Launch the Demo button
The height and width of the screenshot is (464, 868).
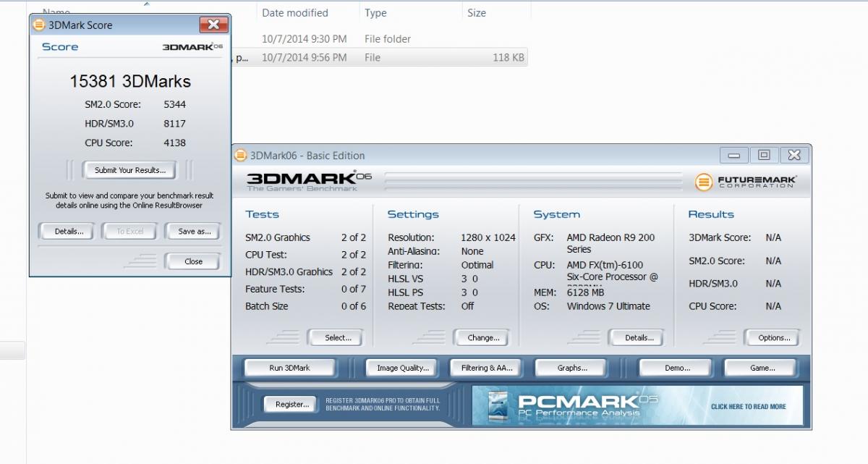[x=677, y=368]
